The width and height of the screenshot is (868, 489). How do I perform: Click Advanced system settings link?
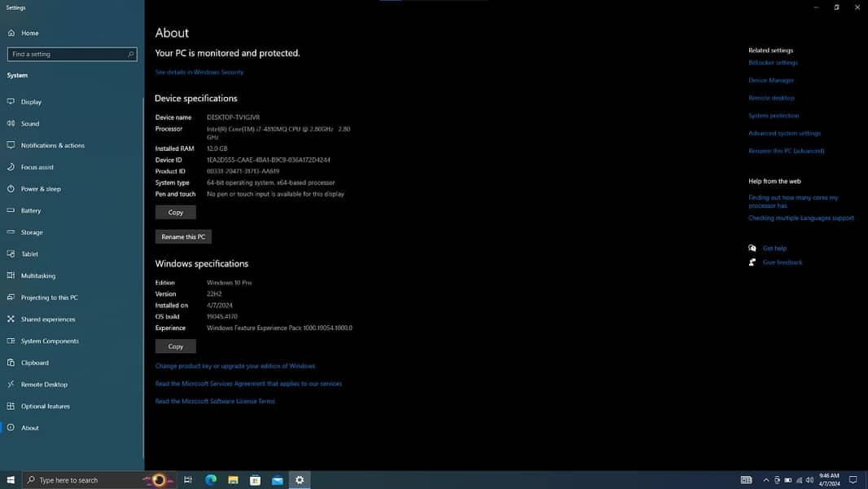(x=784, y=134)
